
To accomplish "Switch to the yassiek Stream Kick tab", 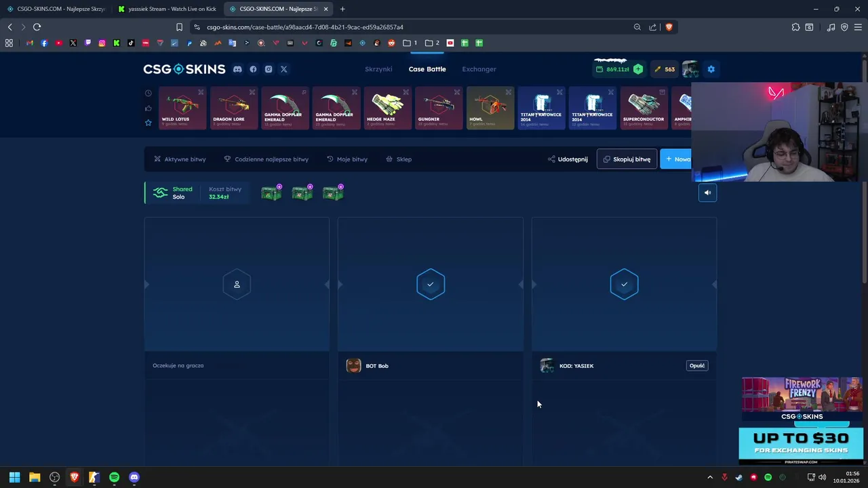I will pos(167,9).
